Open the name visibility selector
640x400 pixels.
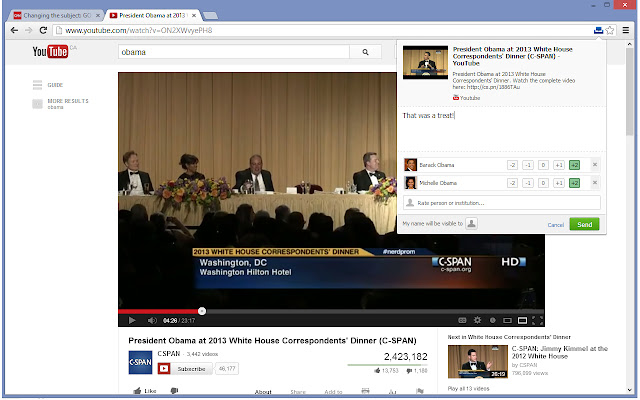(x=471, y=224)
